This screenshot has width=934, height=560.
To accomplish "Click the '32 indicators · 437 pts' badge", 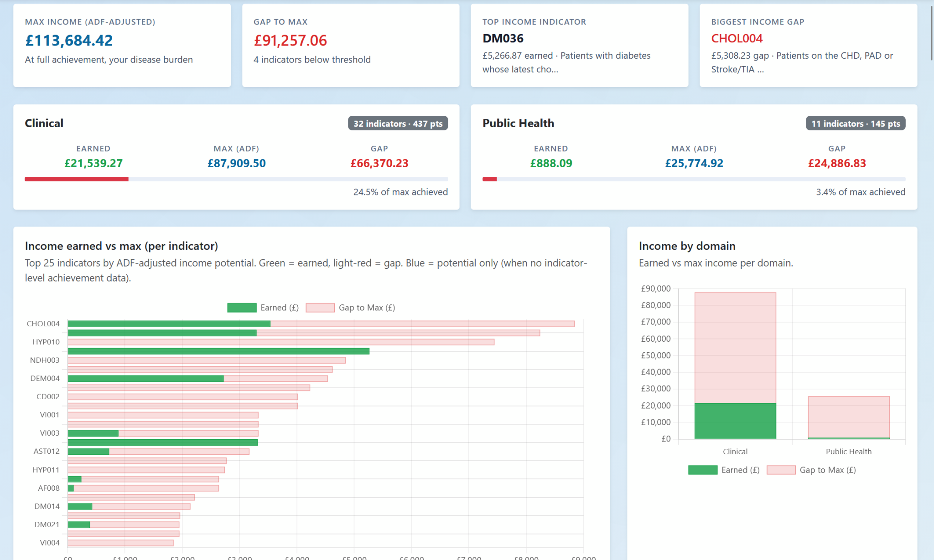I will pos(398,123).
